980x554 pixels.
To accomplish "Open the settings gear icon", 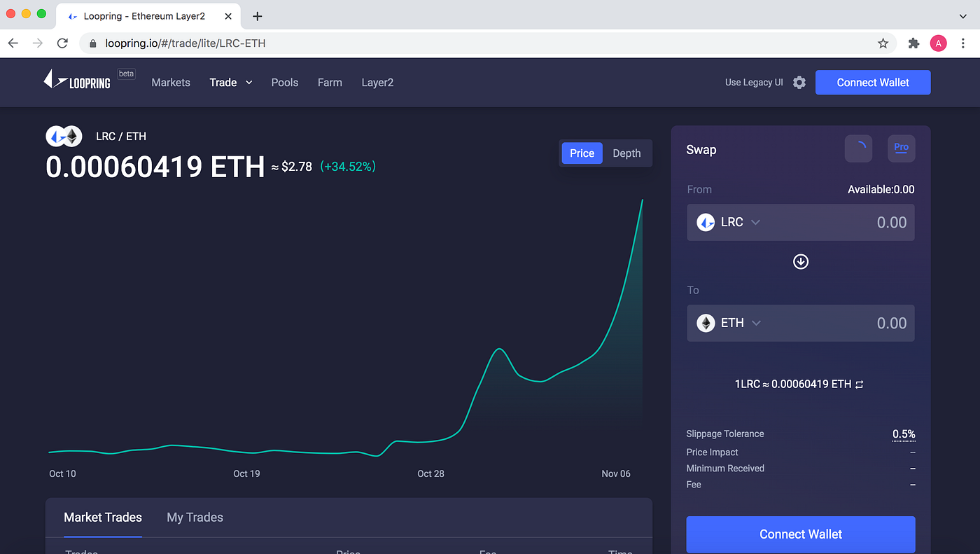I will 799,83.
